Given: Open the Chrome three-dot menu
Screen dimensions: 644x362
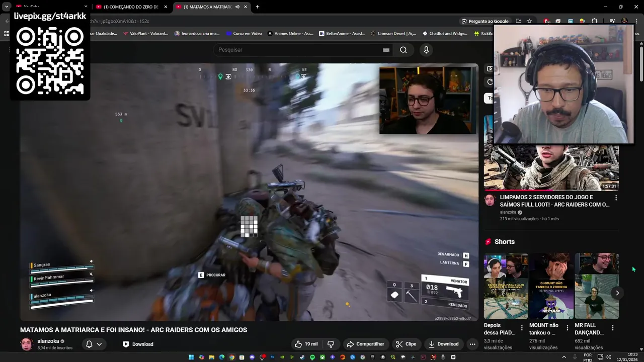Looking at the screenshot, I should tap(635, 21).
